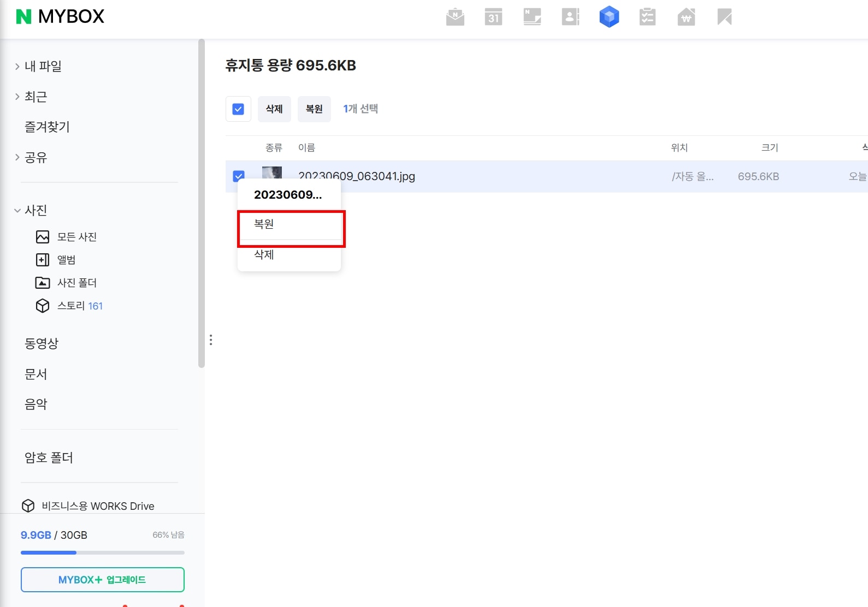Click the 앨범 album plus icon

pyautogui.click(x=43, y=260)
